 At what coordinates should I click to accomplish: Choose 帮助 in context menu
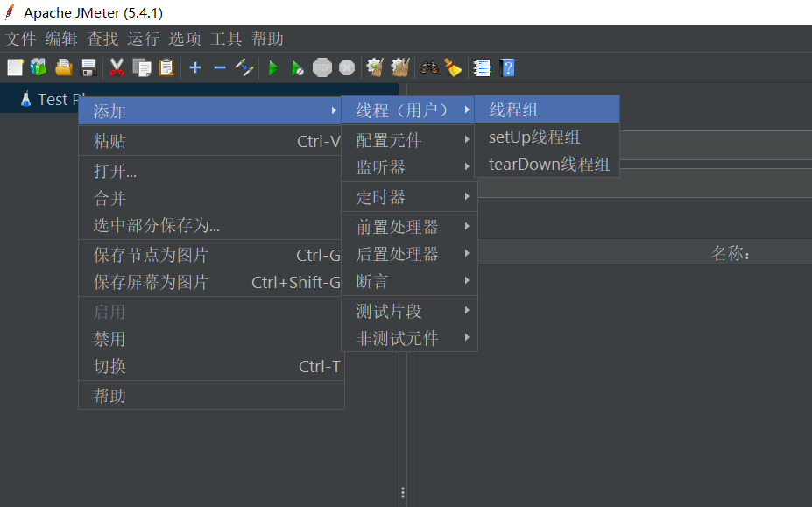[211, 396]
